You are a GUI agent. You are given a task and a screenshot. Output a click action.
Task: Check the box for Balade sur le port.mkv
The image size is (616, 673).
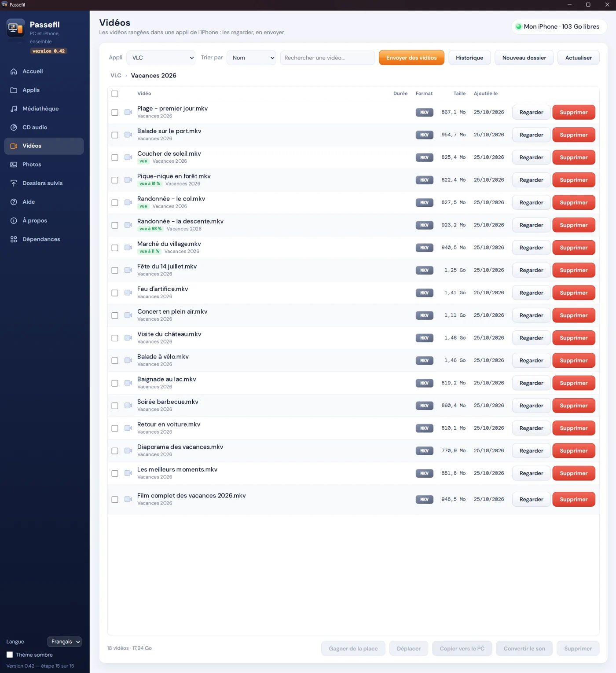coord(115,135)
